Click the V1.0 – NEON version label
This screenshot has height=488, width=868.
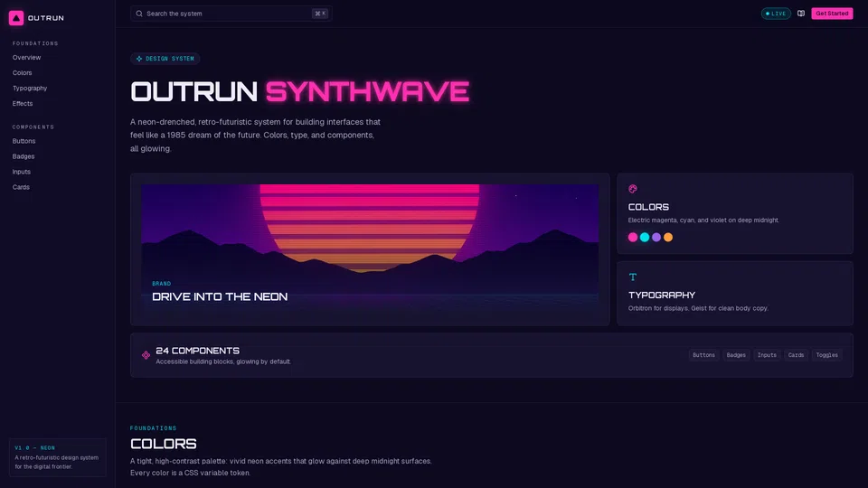coord(35,448)
